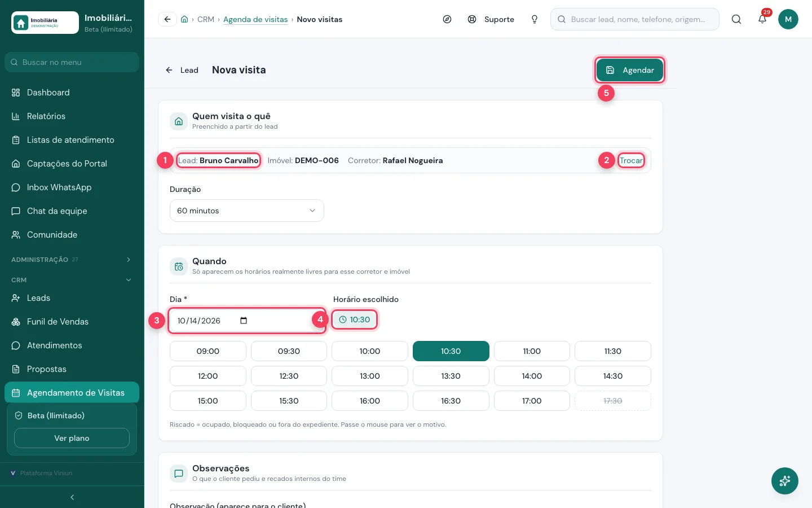Select the 09:30 time slot
The width and height of the screenshot is (812, 508).
pos(289,351)
